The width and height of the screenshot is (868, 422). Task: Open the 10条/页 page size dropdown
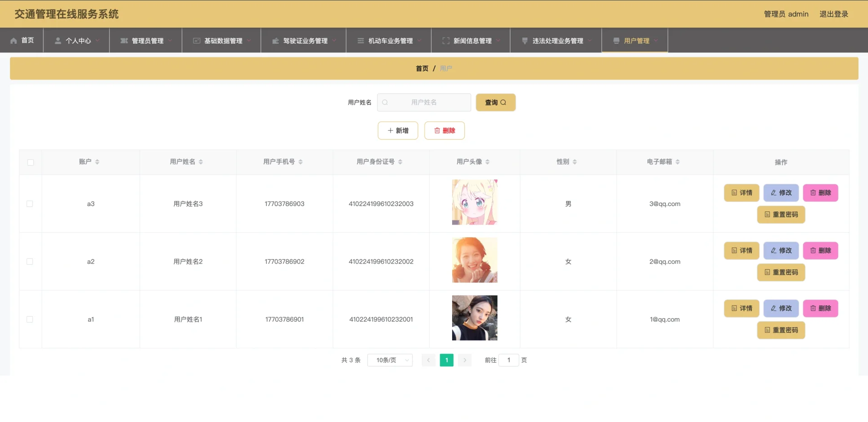point(390,360)
